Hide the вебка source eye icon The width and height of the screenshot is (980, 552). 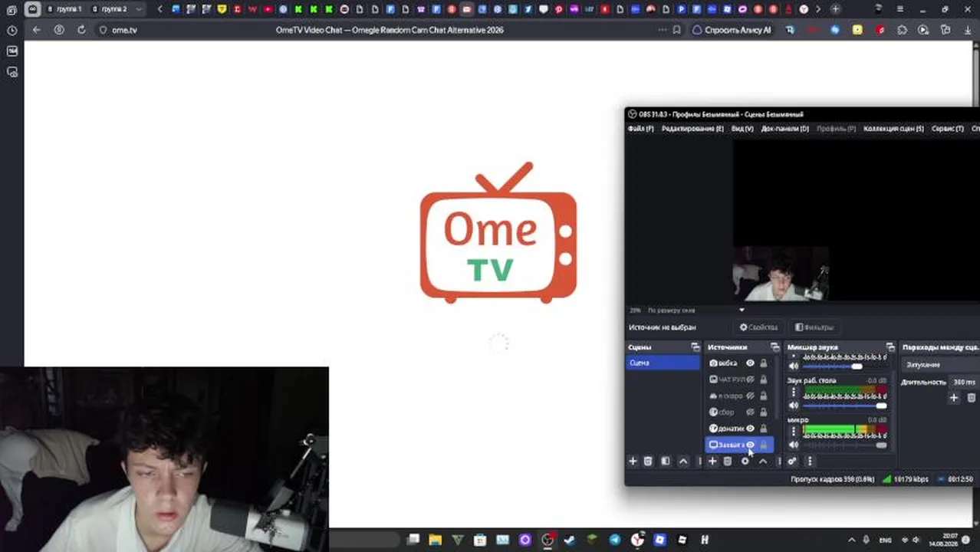click(x=751, y=363)
